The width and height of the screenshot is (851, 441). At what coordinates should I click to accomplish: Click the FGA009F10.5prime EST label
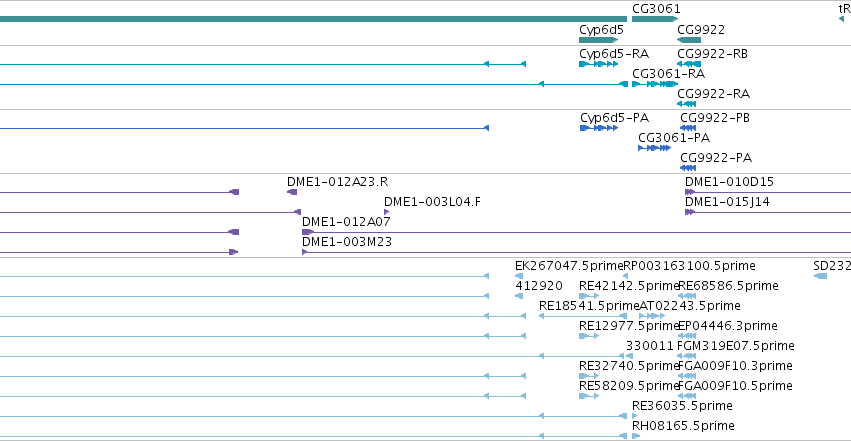click(x=735, y=386)
